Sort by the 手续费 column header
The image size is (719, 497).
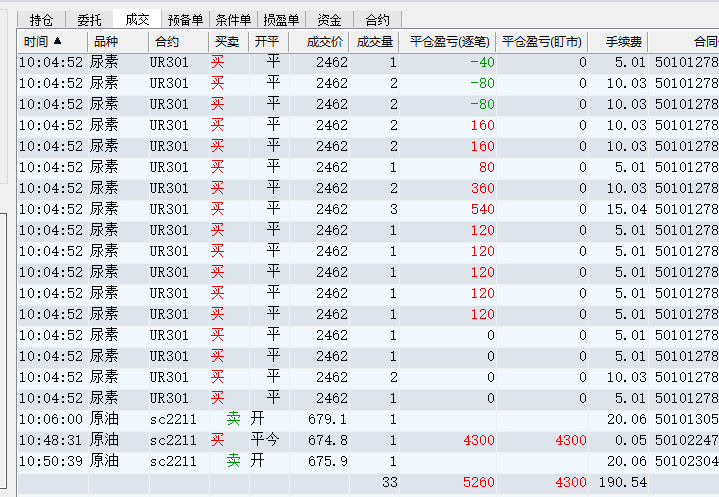pos(625,41)
